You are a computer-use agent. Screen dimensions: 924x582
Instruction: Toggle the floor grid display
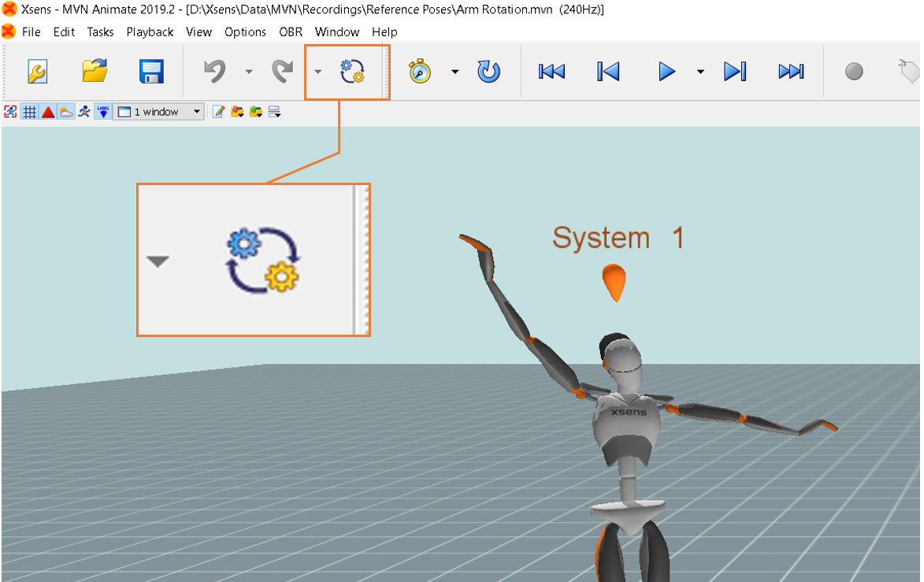pyautogui.click(x=29, y=111)
